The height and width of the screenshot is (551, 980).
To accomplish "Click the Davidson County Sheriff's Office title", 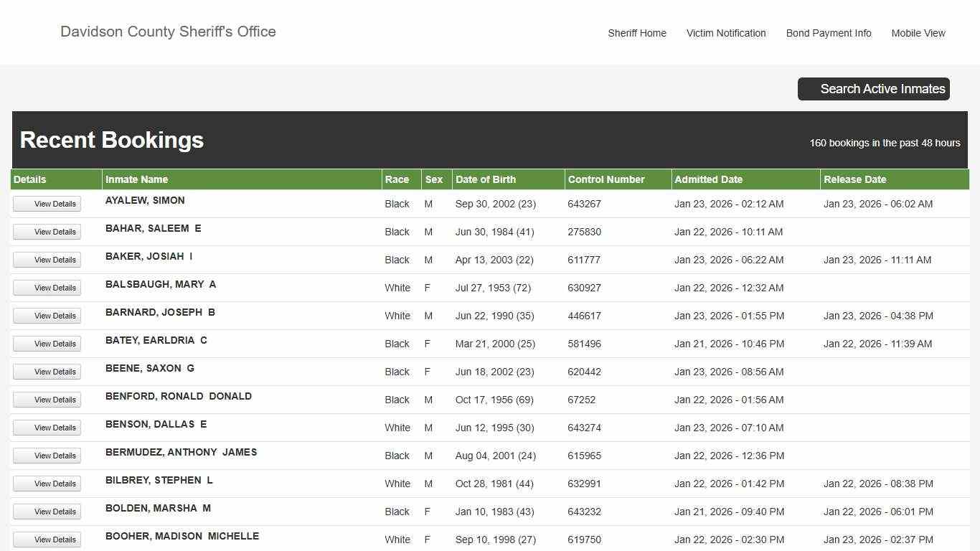I will click(168, 32).
